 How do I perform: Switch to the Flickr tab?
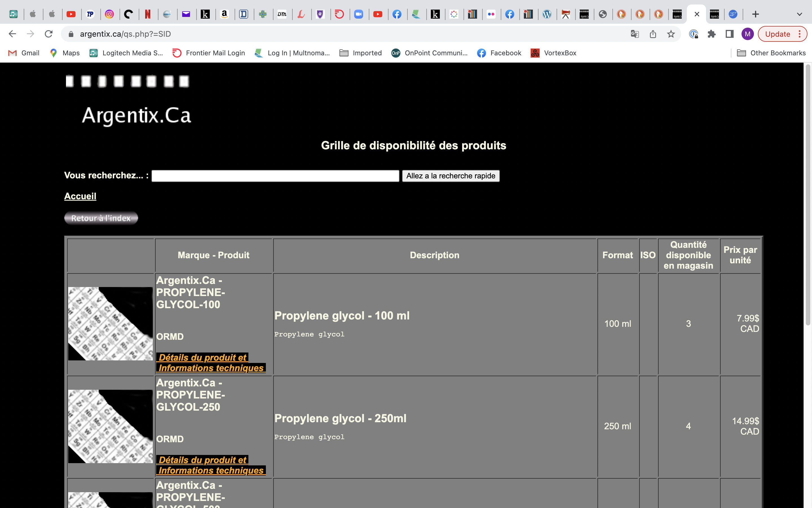[x=491, y=14]
